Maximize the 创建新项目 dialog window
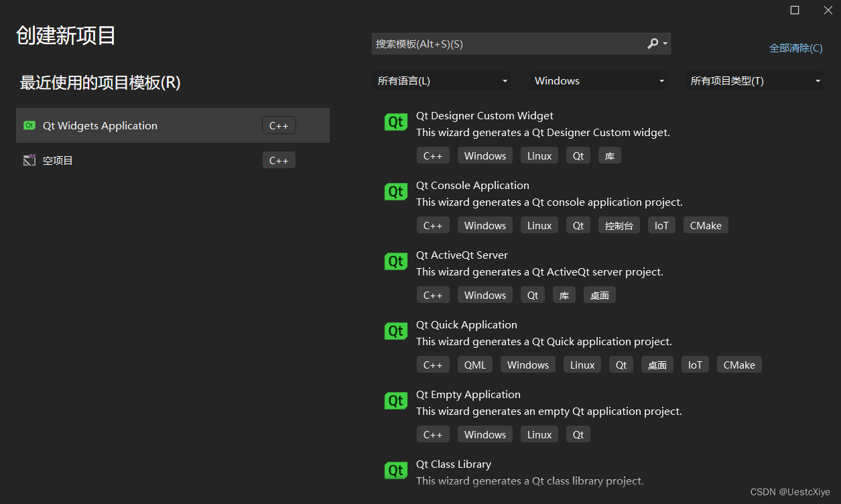This screenshot has width=841, height=504. (795, 10)
